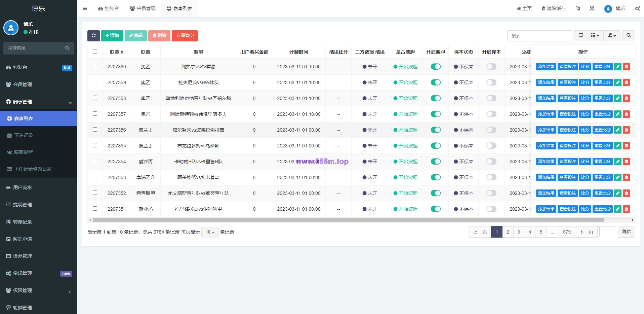Click the green edit pencil for match 2207352
The height and width of the screenshot is (314, 644).
click(618, 193)
